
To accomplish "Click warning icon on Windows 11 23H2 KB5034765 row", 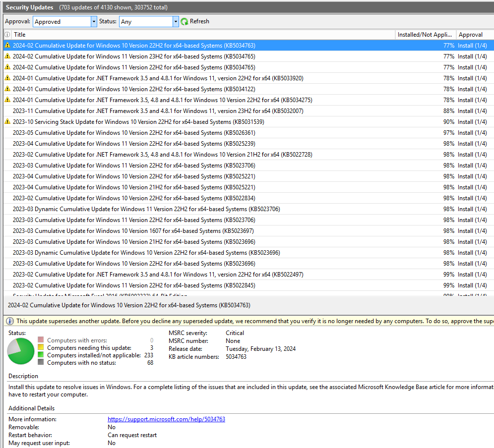I will click(x=7, y=56).
